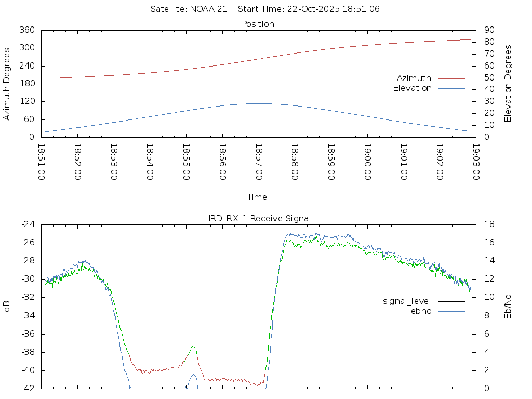Viewport: 532px width, 399px height.
Task: Click the Azimuth legend red line sample
Action: (451, 78)
